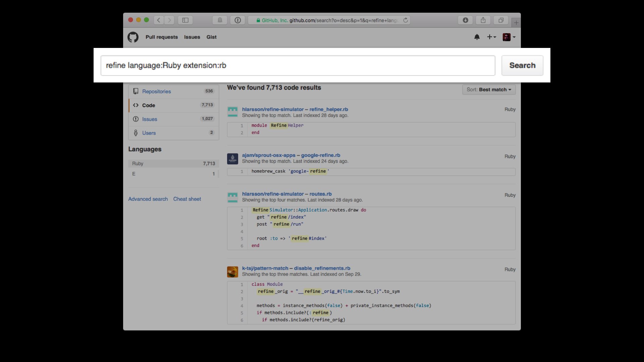
Task: Click the sidebar Issues exclamation icon
Action: click(x=136, y=119)
